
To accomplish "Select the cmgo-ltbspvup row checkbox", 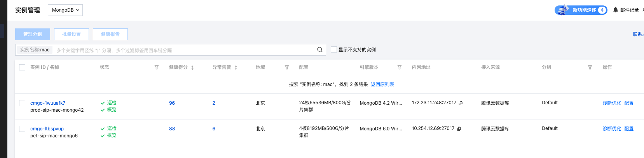I will click(x=22, y=129).
